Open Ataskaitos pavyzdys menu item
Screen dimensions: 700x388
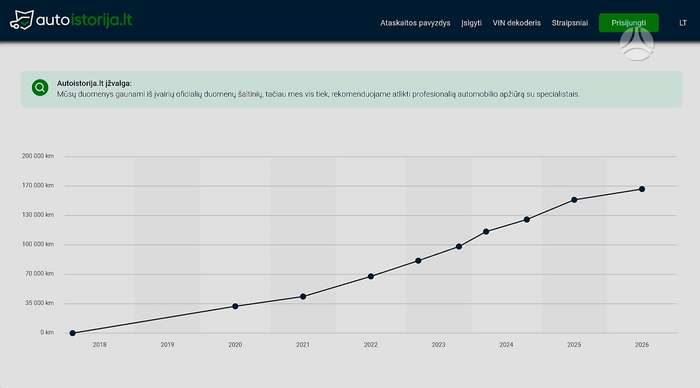click(x=415, y=23)
